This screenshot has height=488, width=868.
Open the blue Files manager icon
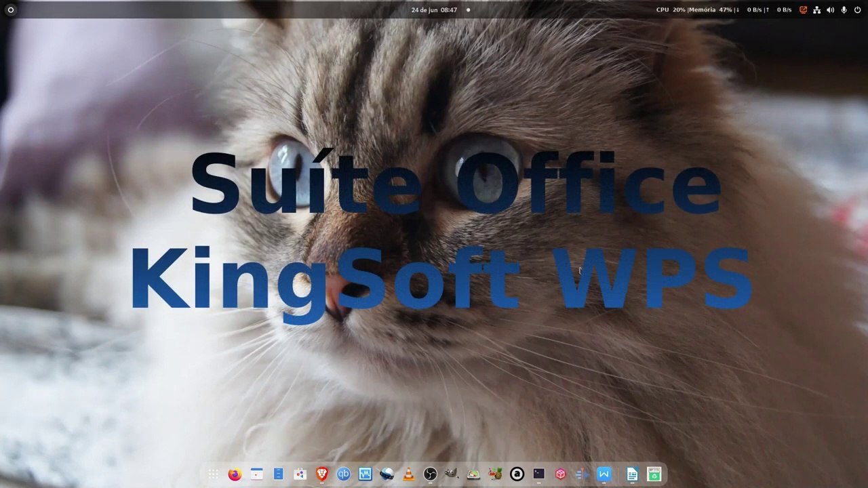278,474
